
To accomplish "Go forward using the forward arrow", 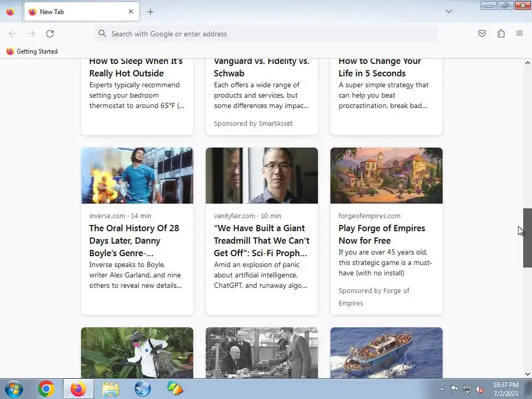I will pyautogui.click(x=31, y=34).
